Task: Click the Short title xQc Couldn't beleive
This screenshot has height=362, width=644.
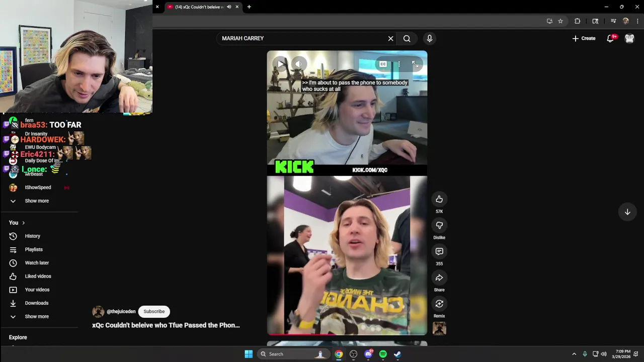Action: [x=166, y=325]
